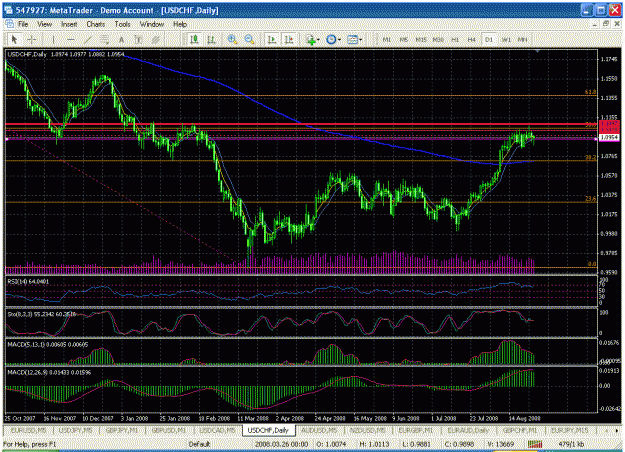Image resolution: width=625 pixels, height=452 pixels.
Task: Switch timeframe to MN monthly
Action: 522,39
